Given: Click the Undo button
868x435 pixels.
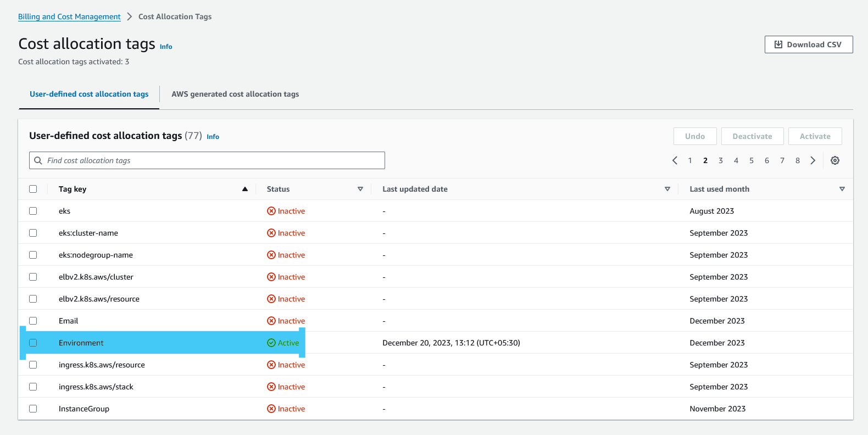Looking at the screenshot, I should 695,136.
